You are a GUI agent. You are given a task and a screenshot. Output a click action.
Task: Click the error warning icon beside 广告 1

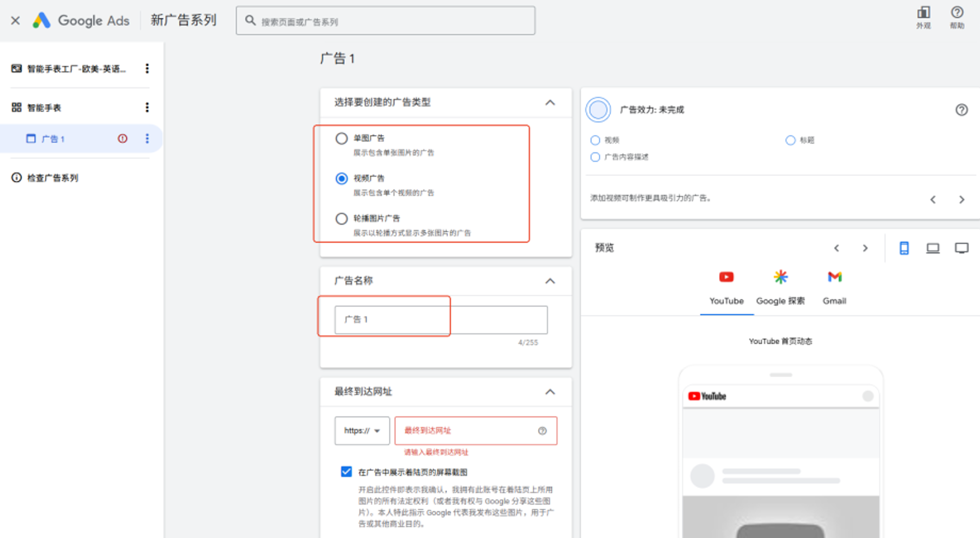(122, 138)
